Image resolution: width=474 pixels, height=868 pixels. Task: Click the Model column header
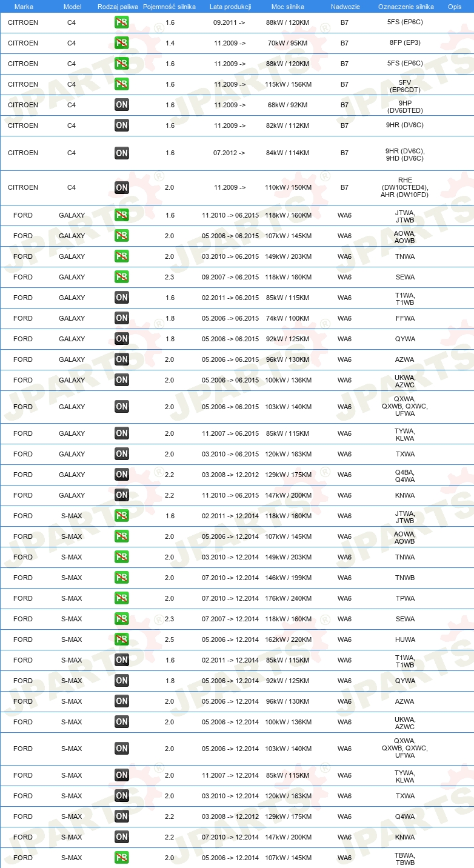(72, 7)
